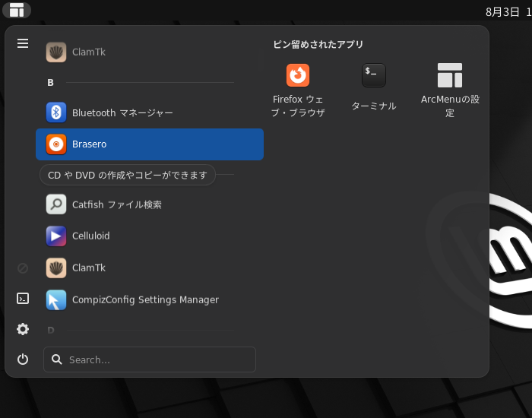This screenshot has width=532, height=418.
Task: Open pinned ターミナル app
Action: 374,90
